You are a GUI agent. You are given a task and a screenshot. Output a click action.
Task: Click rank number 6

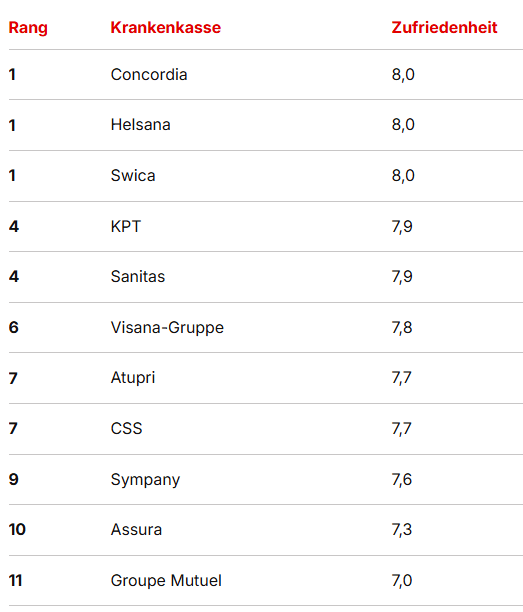[14, 327]
